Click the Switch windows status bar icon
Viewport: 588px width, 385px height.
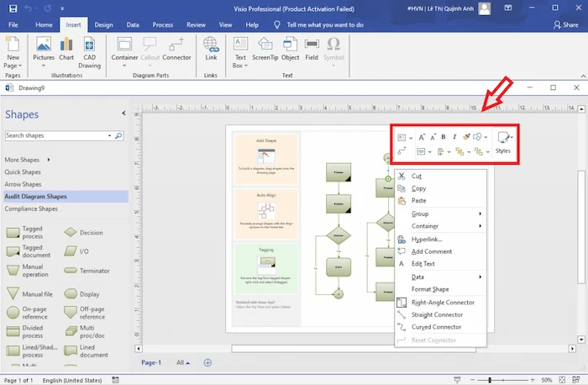(576, 380)
